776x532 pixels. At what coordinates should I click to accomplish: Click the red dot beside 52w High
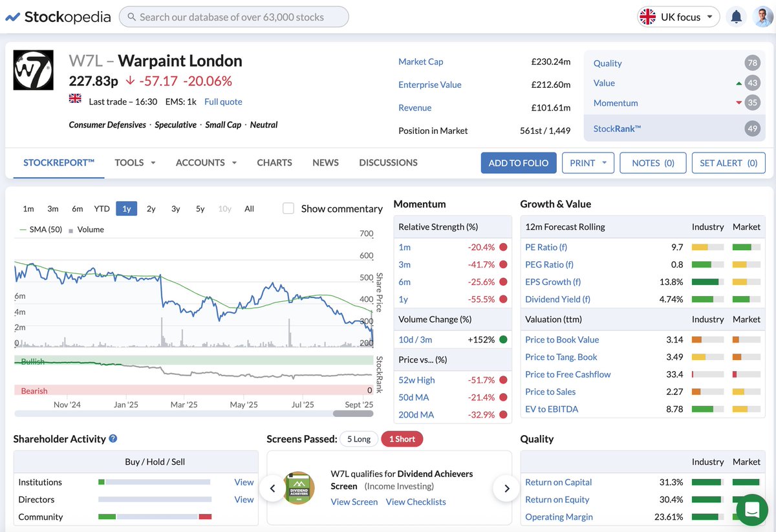[503, 380]
